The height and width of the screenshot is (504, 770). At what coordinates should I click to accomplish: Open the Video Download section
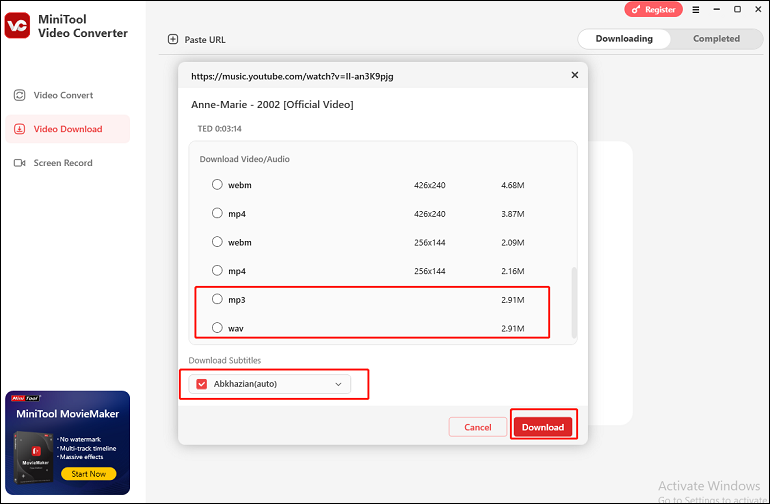pos(68,129)
